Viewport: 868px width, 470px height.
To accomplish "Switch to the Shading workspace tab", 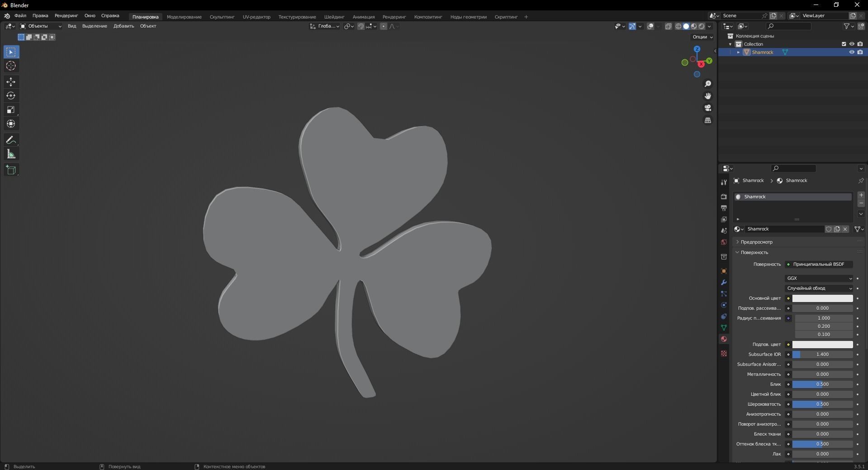I will point(334,17).
